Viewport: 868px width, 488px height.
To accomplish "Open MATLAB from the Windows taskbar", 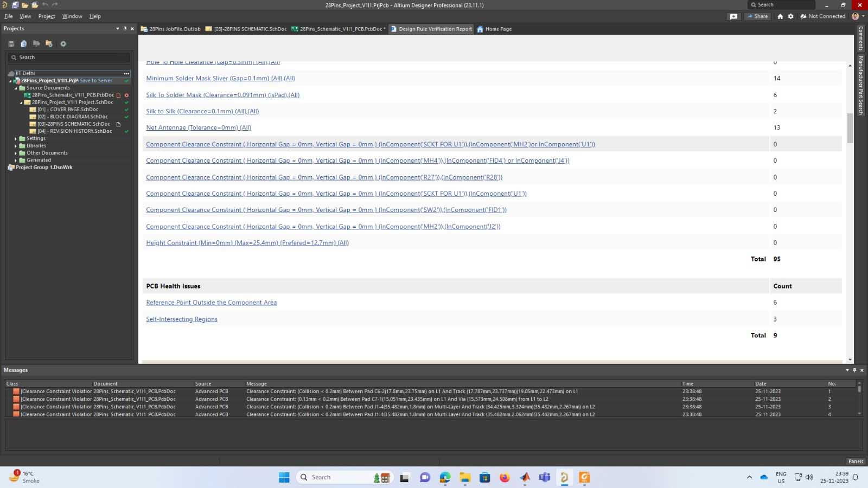I will point(525,477).
